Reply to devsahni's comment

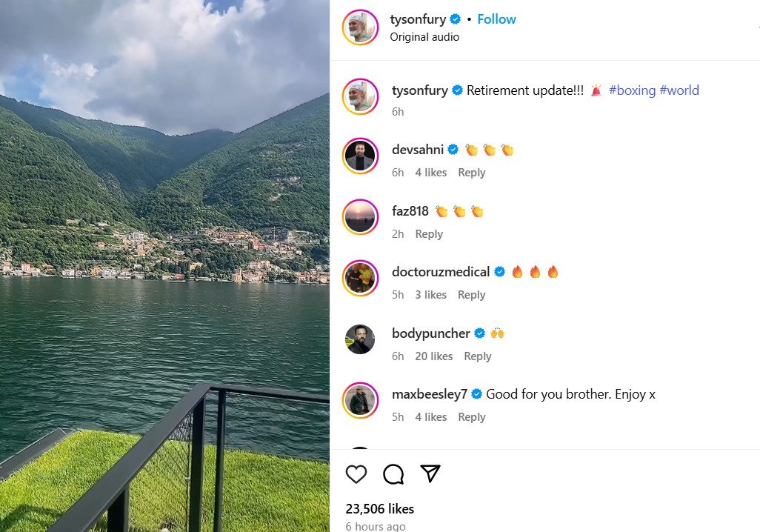click(472, 173)
